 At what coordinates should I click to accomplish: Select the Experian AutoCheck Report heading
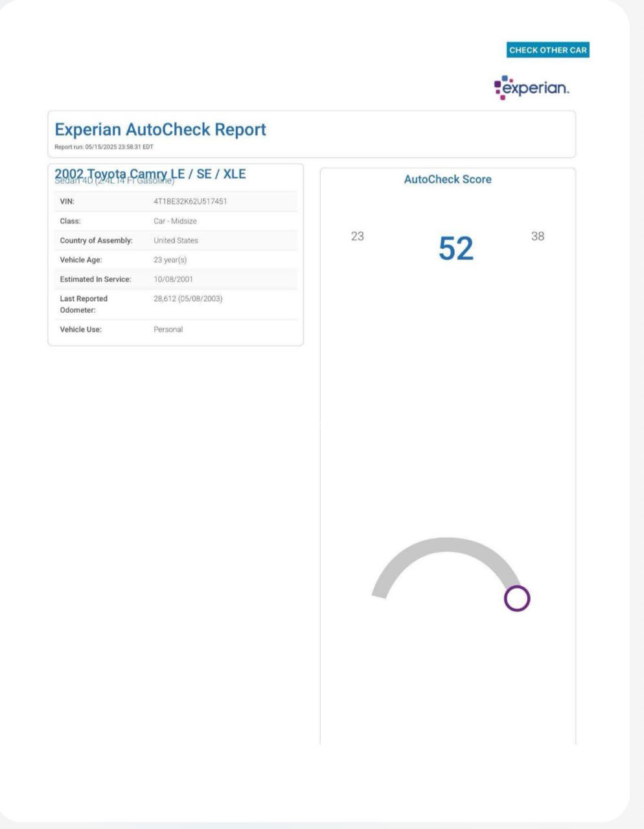click(160, 130)
